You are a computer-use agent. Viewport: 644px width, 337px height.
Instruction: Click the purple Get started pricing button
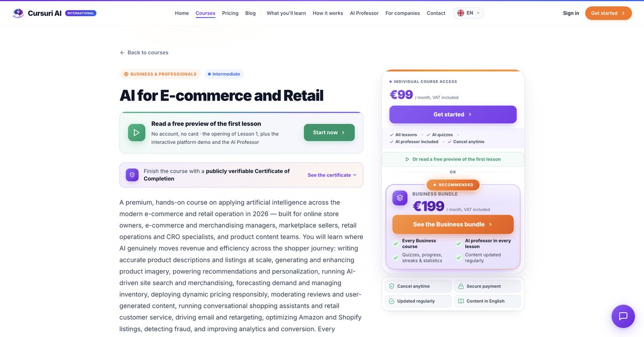[x=453, y=114]
